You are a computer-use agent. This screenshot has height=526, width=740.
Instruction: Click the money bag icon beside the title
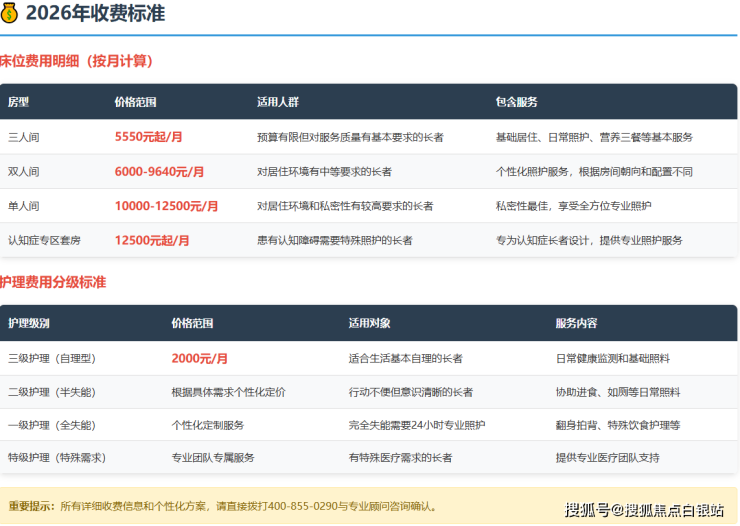[9, 14]
